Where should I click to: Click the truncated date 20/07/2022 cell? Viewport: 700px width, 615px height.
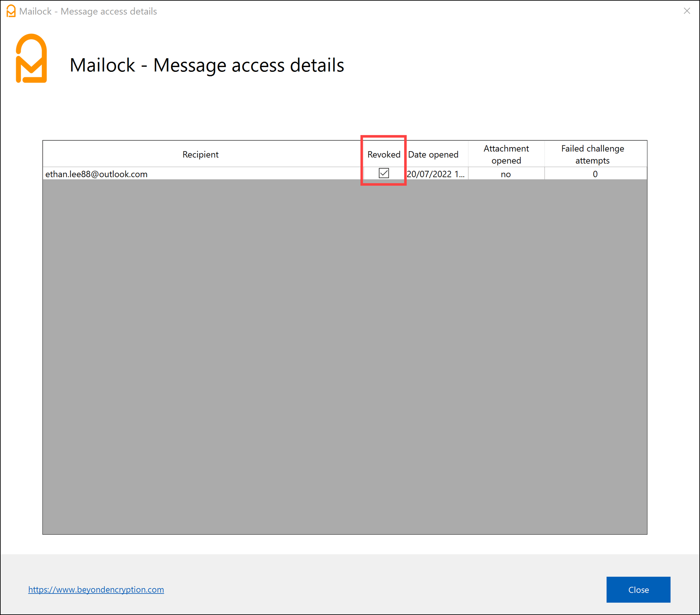click(435, 174)
